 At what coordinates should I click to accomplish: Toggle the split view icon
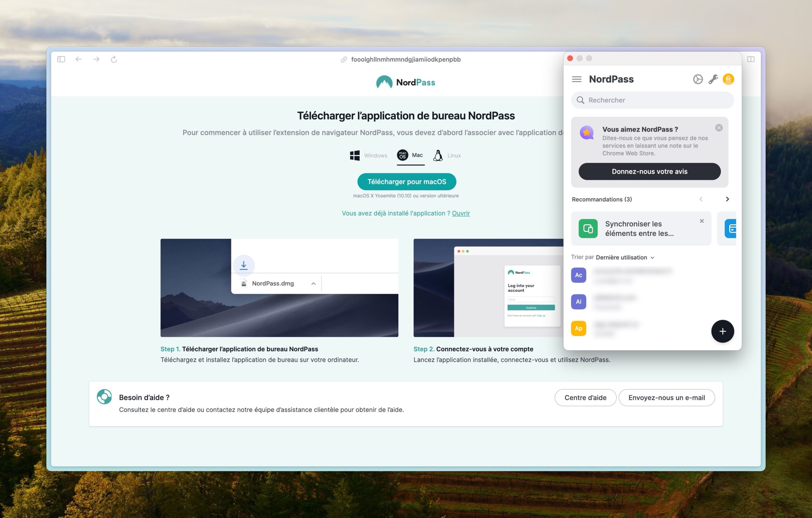coord(751,59)
